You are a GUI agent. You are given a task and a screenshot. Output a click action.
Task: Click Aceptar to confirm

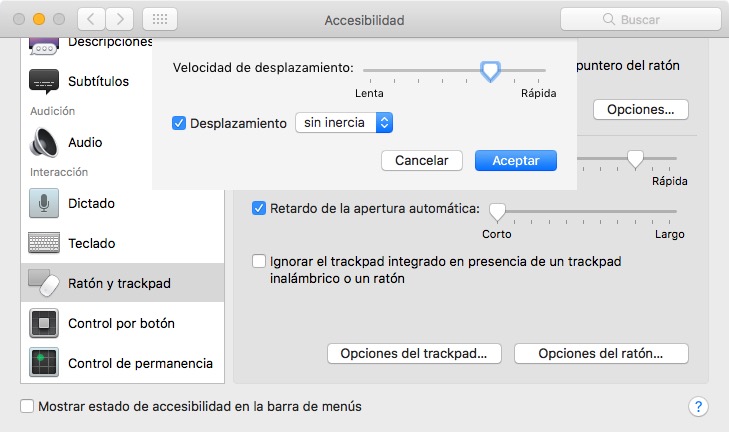[516, 160]
